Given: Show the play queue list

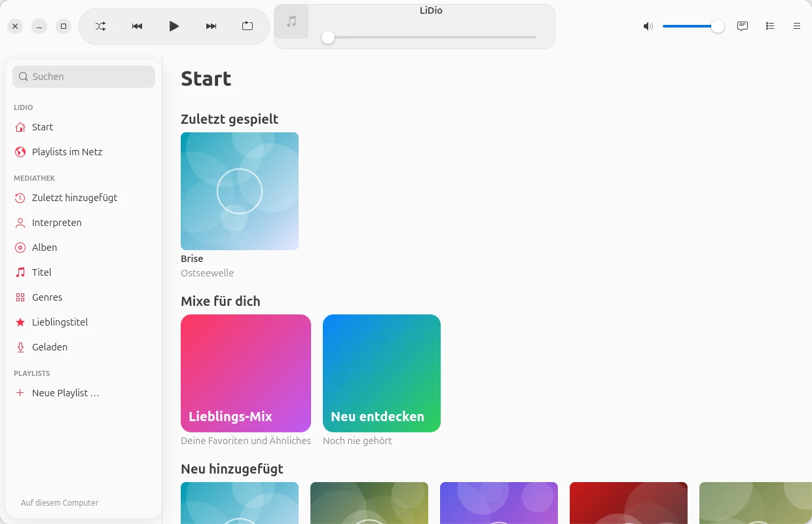Looking at the screenshot, I should coord(770,26).
